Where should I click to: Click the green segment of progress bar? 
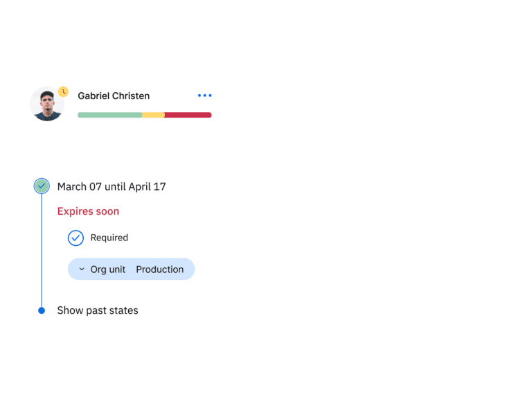pyautogui.click(x=110, y=115)
